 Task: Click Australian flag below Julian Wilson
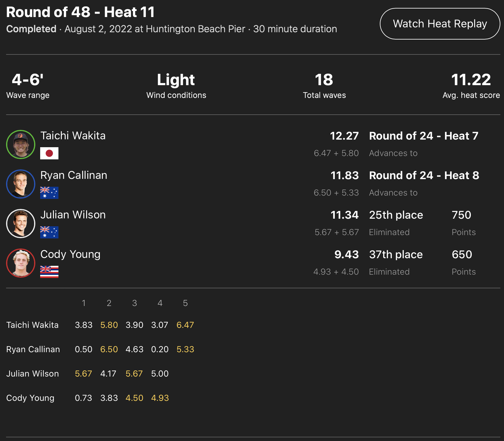tap(49, 232)
